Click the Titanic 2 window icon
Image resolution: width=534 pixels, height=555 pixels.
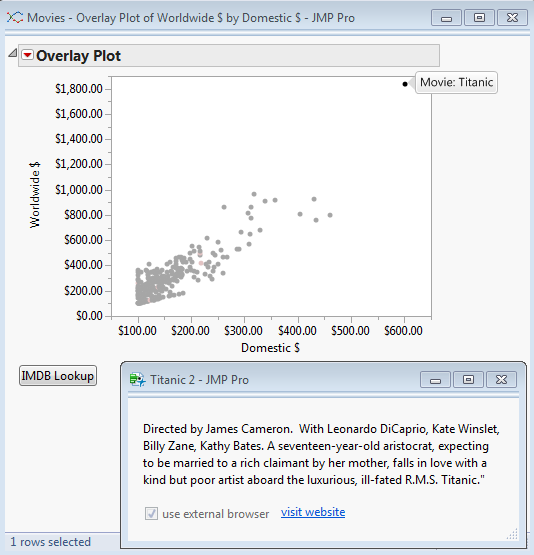[x=137, y=380]
